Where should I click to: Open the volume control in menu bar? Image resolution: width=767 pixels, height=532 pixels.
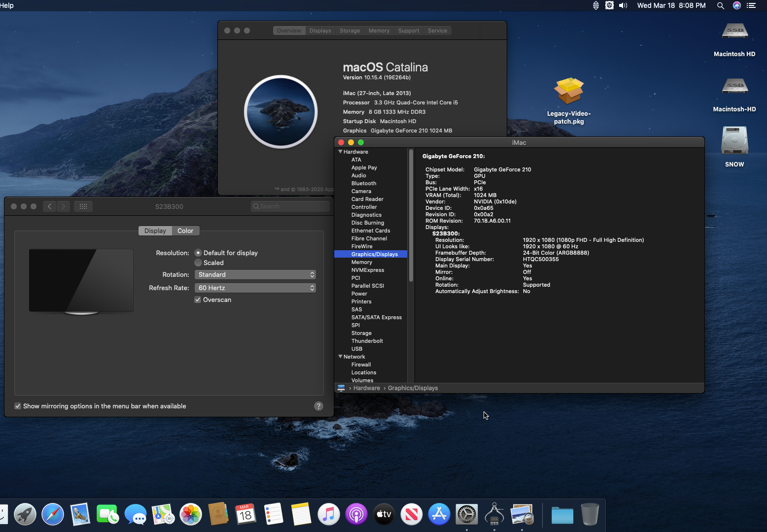point(624,5)
